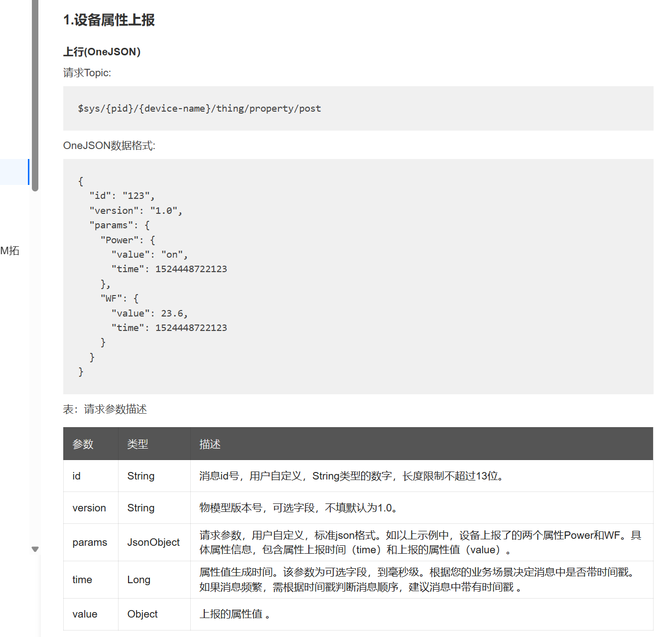This screenshot has width=672, height=637.
Task: Select the request Topic code block
Action: 358,108
